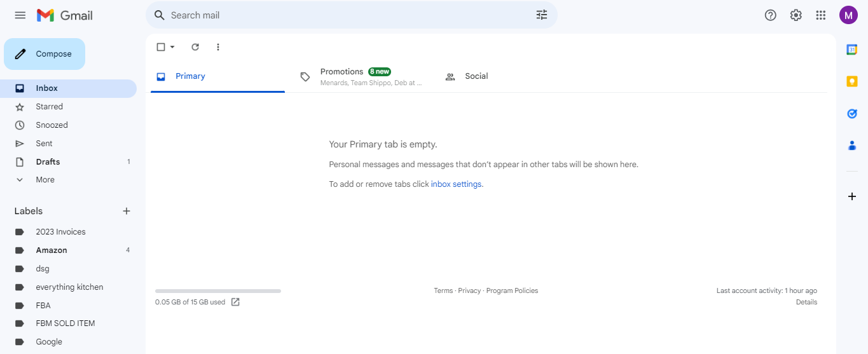868x354 pixels.
Task: Open the everything kitchen label
Action: point(69,287)
